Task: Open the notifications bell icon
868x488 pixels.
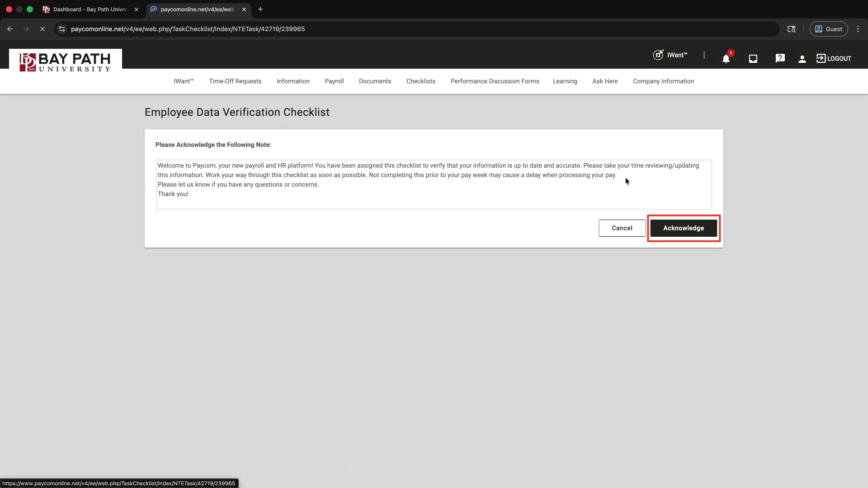Action: point(726,59)
